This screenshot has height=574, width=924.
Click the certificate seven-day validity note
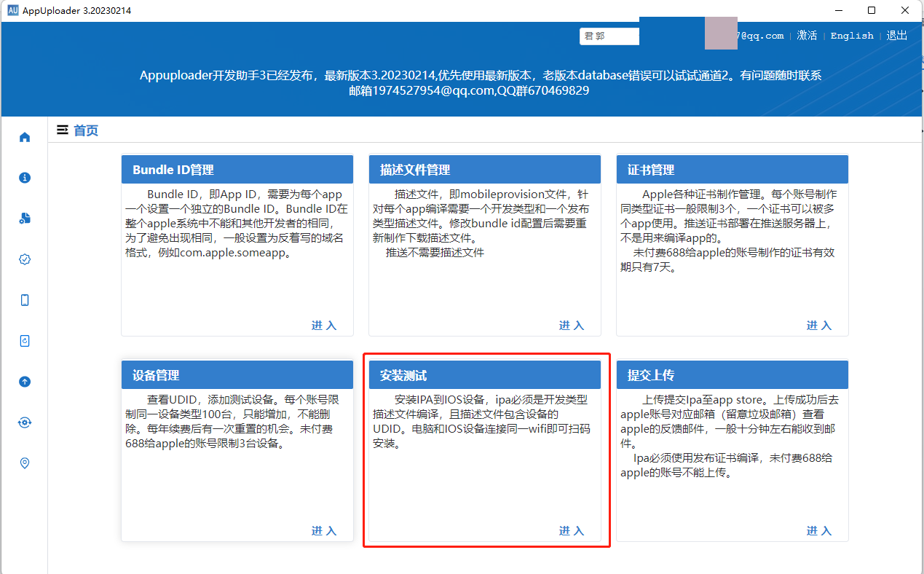(728, 260)
